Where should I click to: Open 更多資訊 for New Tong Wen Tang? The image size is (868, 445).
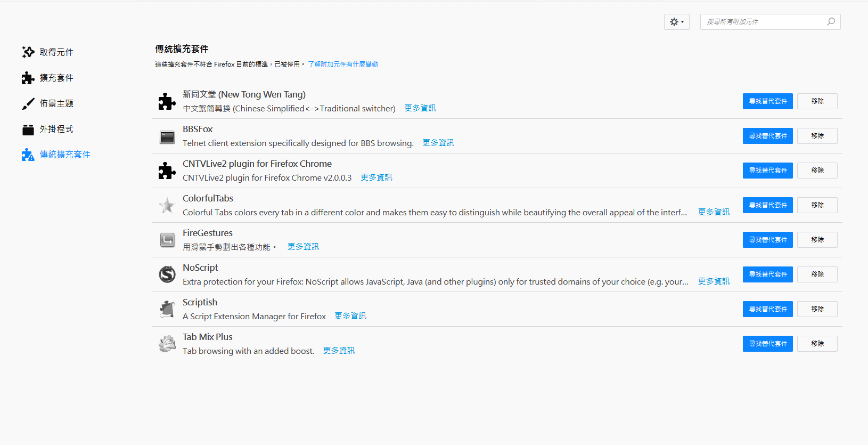coord(420,108)
